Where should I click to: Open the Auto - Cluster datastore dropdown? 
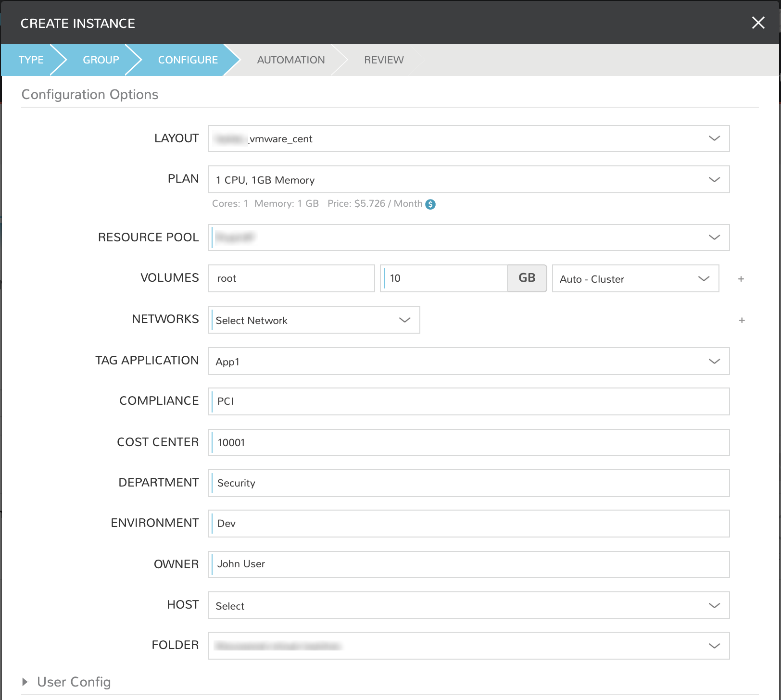click(x=635, y=279)
